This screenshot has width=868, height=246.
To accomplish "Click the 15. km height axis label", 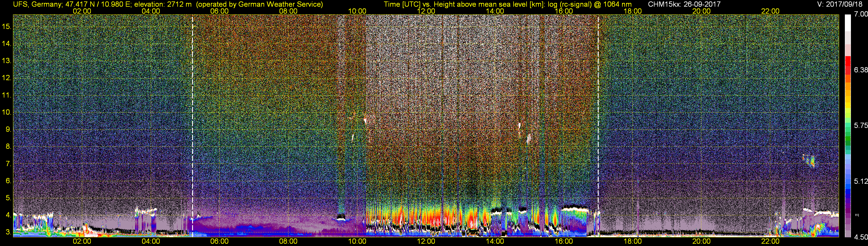I will tap(6, 26).
